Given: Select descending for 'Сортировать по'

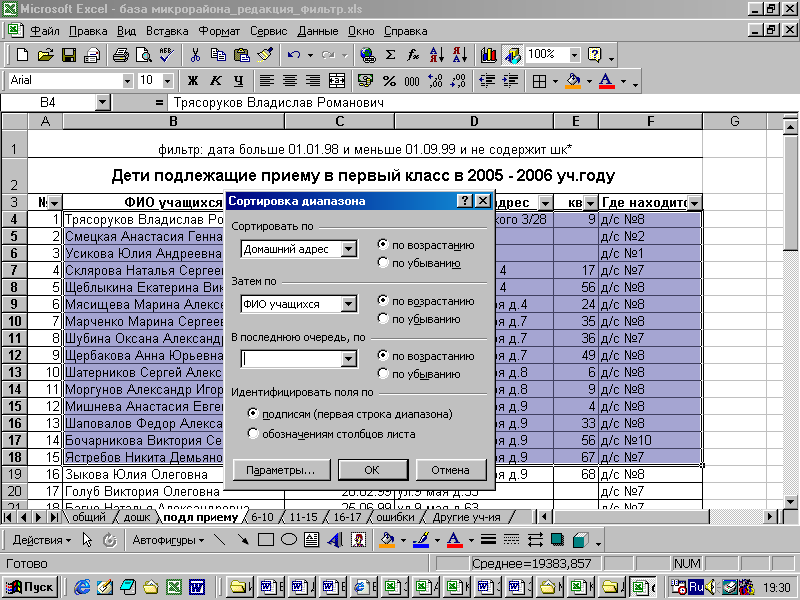Looking at the screenshot, I should coord(383,262).
